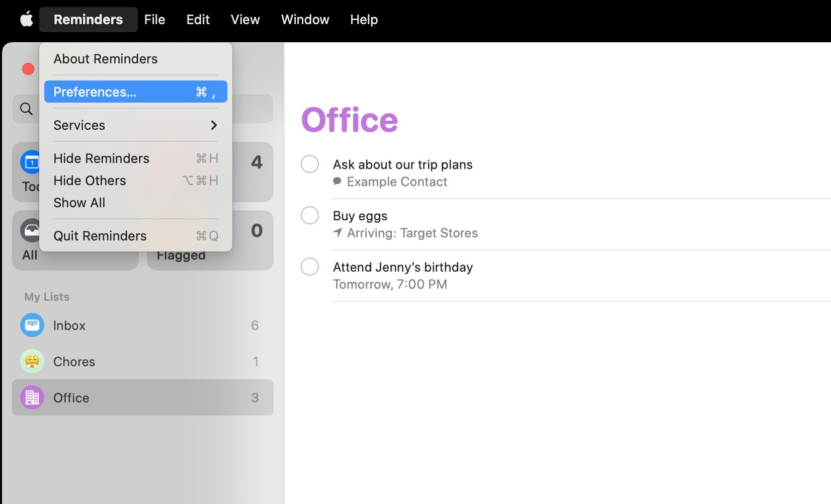
Task: Check off 'Attend Jenny's birthday'
Action: click(x=310, y=267)
